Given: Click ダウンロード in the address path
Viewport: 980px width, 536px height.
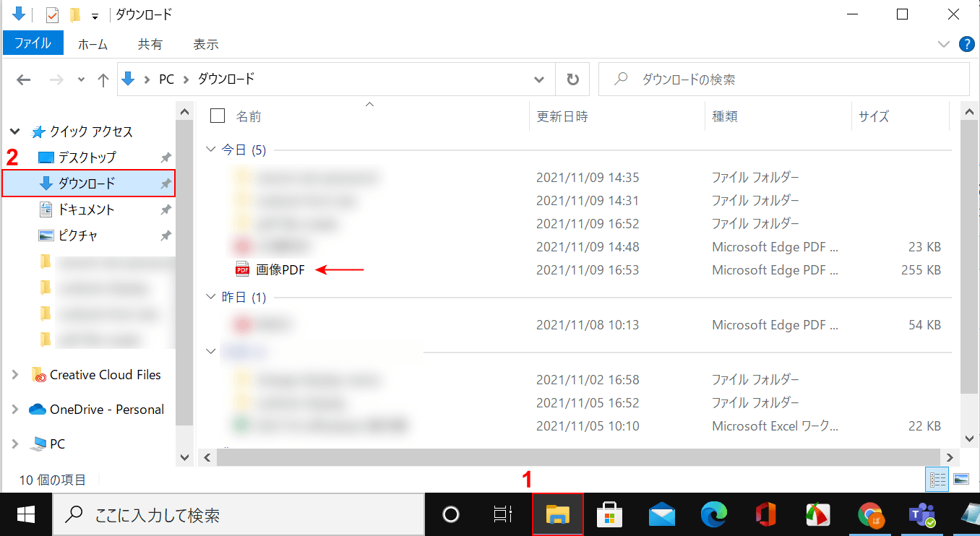Looking at the screenshot, I should tap(226, 79).
